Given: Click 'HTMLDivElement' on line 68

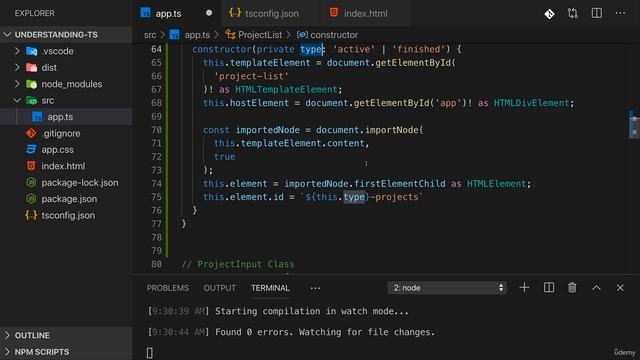Looking at the screenshot, I should tap(531, 103).
